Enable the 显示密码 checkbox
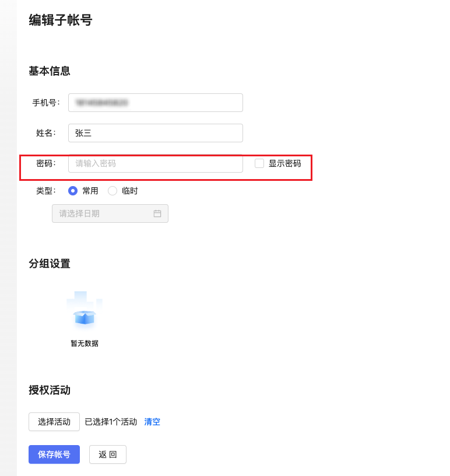The image size is (450, 476). (259, 163)
